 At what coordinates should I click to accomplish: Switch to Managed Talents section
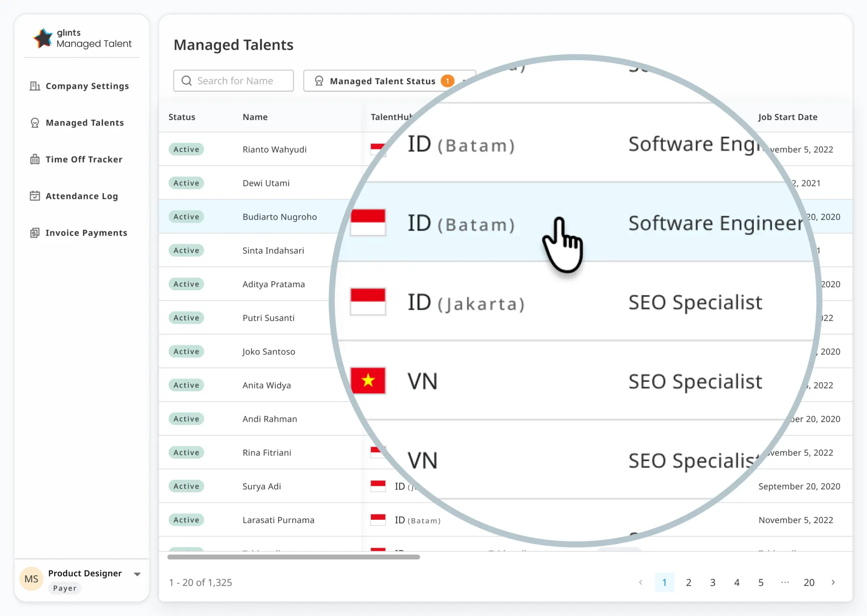coord(85,123)
